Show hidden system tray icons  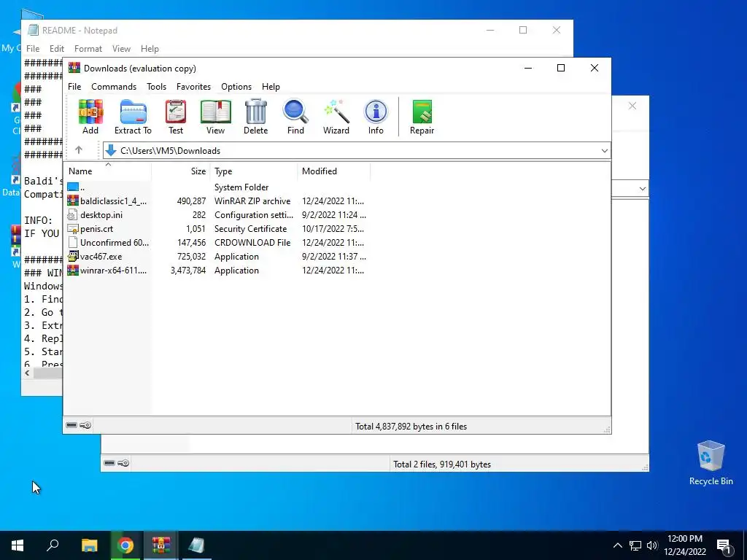(x=617, y=545)
